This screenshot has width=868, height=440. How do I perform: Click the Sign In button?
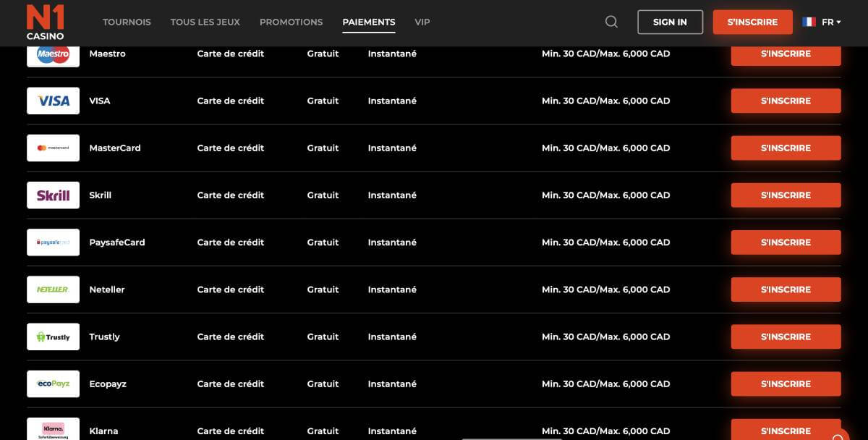[670, 22]
